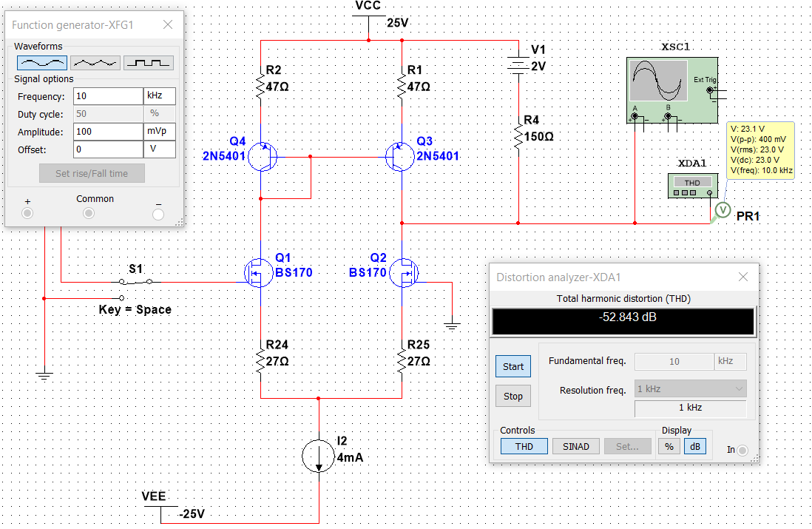Click the VCC 25V power symbol
The width and height of the screenshot is (812, 529).
click(369, 16)
